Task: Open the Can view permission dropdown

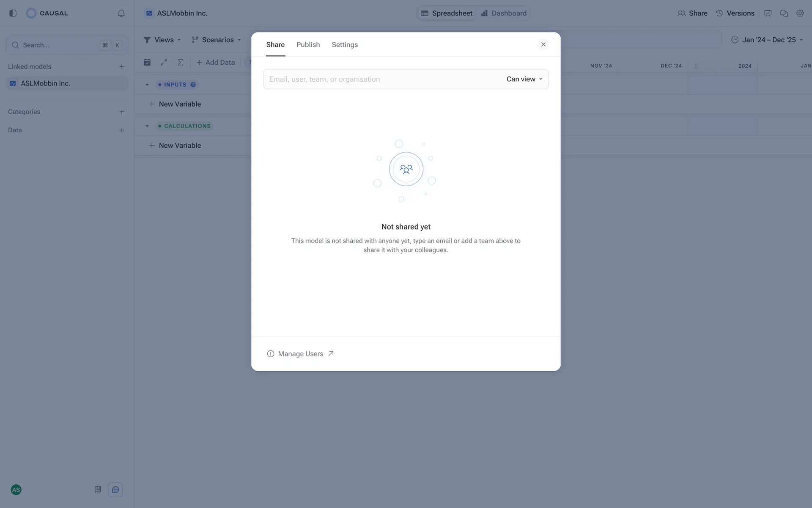Action: click(524, 79)
